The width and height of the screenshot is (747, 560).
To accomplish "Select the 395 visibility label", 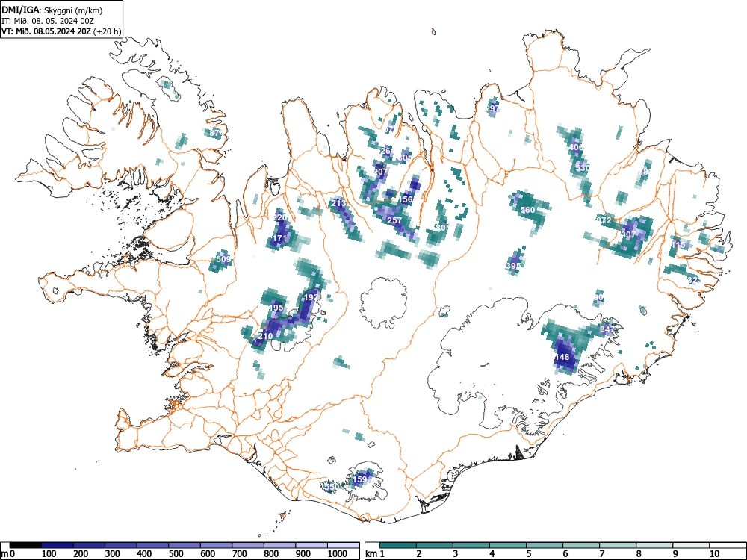I will pos(514,266).
